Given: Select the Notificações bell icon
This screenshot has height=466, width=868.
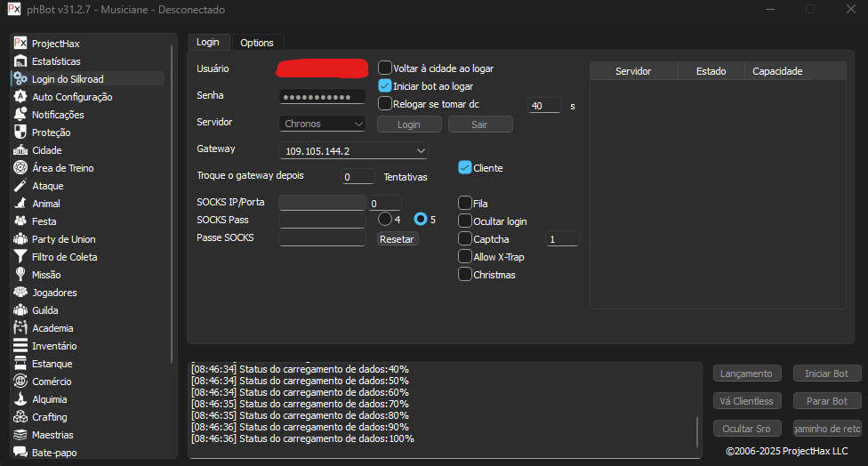Looking at the screenshot, I should (20, 115).
